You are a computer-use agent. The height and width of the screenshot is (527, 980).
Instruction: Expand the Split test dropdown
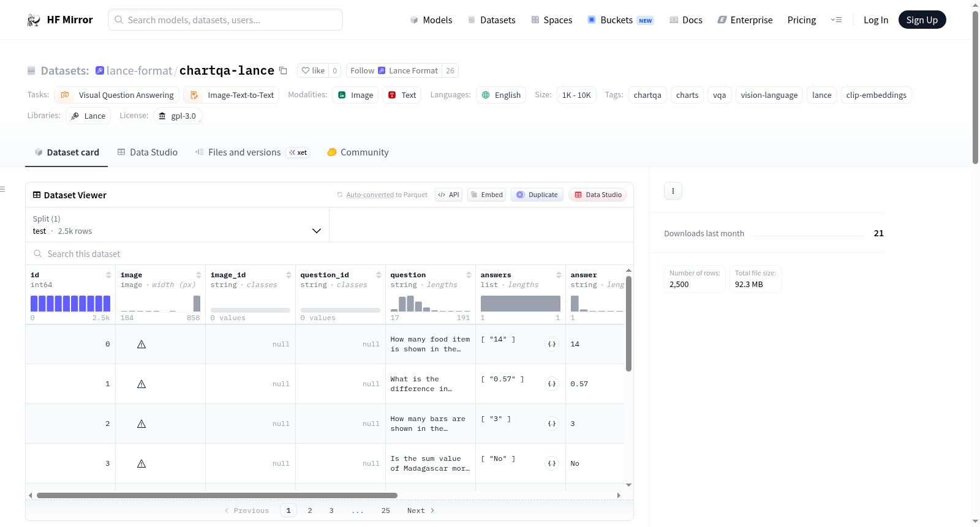[178, 225]
